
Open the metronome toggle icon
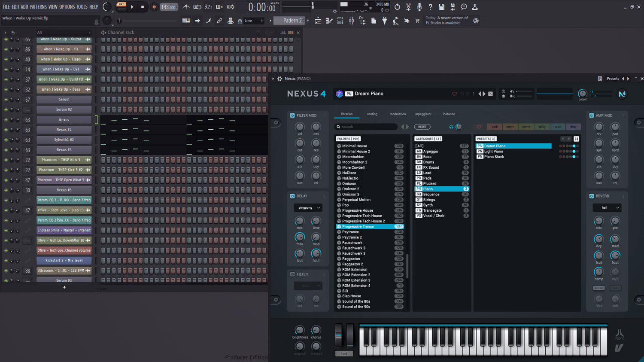[186, 7]
